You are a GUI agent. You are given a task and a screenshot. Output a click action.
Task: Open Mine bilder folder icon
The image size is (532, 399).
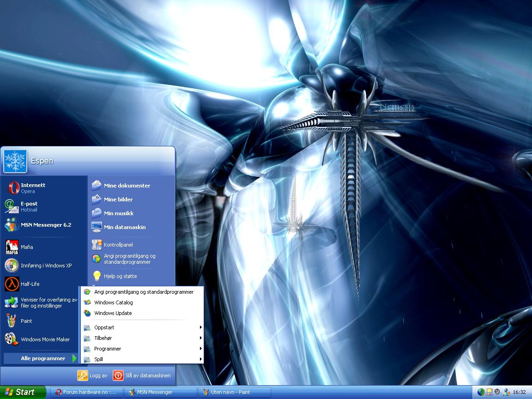97,199
